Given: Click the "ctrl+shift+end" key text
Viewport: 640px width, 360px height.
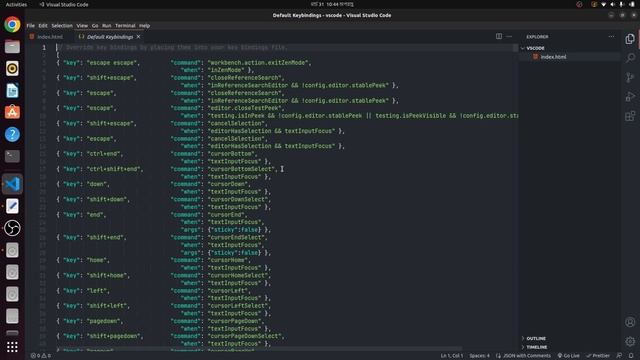Looking at the screenshot, I should [x=113, y=169].
